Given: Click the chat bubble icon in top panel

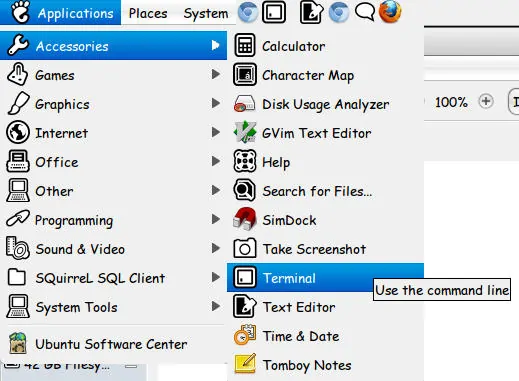Looking at the screenshot, I should tap(365, 12).
